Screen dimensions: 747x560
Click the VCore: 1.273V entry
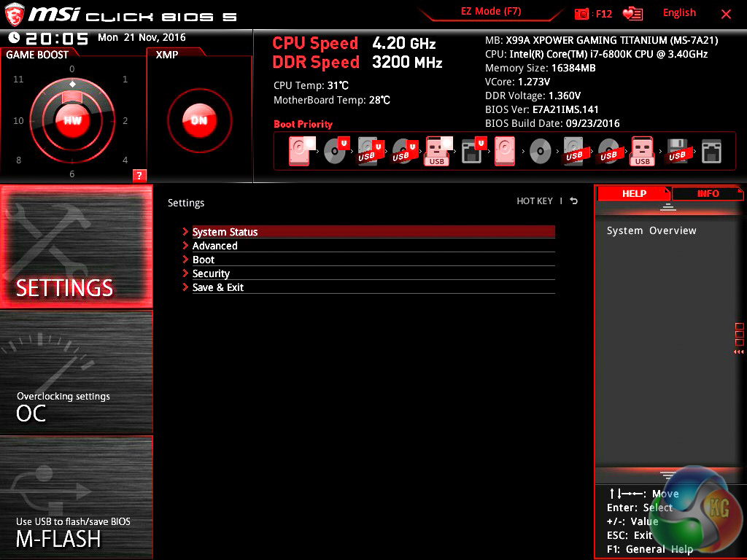(x=517, y=82)
